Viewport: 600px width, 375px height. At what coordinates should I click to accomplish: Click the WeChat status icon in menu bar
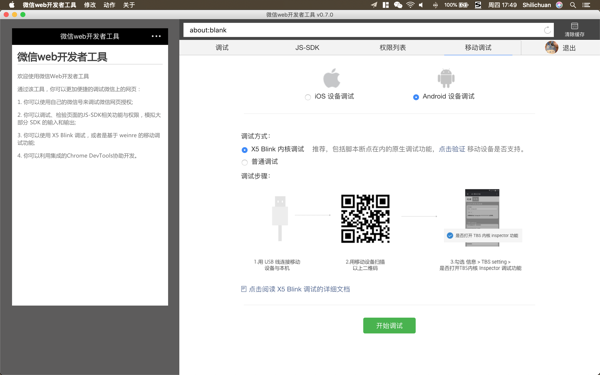pos(398,5)
